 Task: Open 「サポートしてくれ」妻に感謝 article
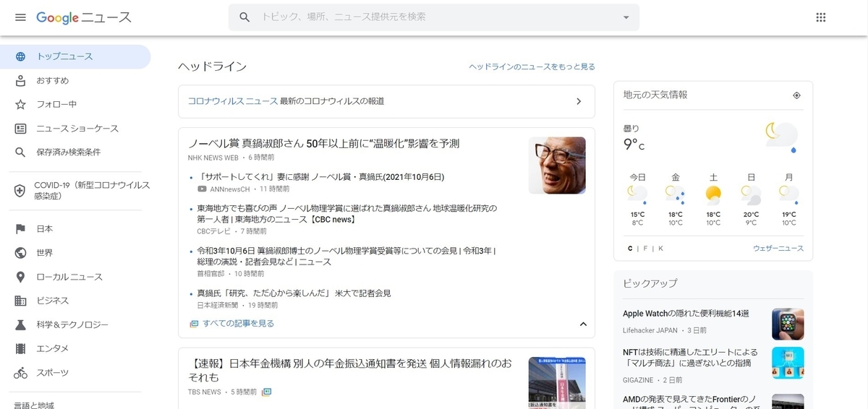pos(320,176)
